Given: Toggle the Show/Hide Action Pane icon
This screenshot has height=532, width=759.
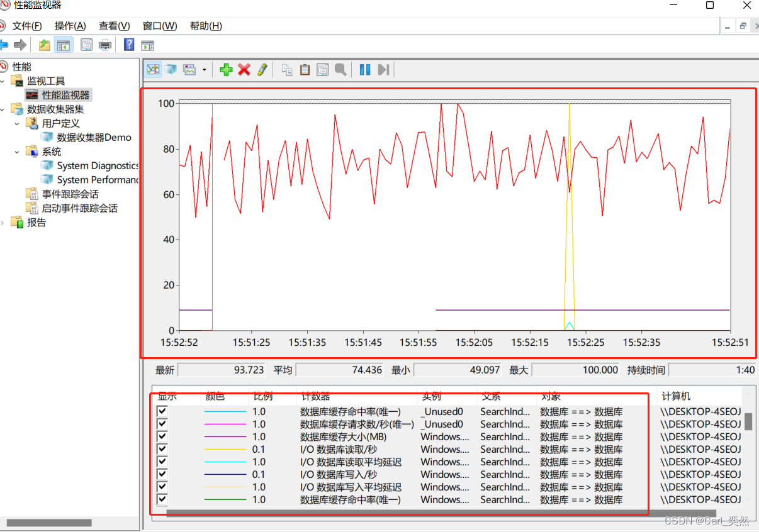Looking at the screenshot, I should 147,45.
